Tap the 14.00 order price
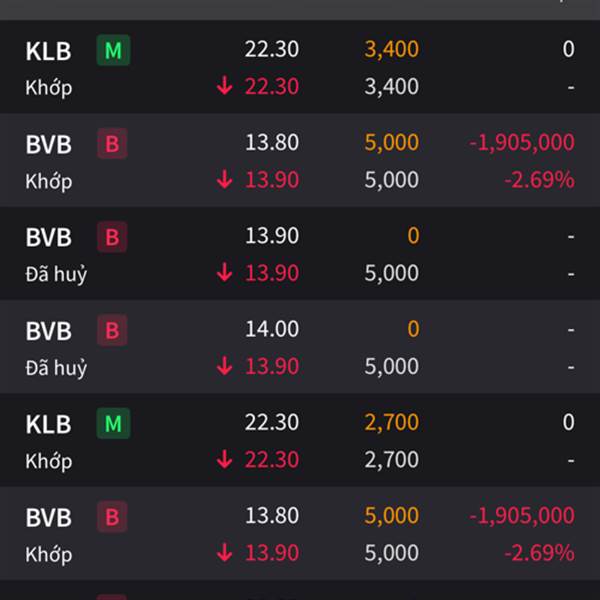Image resolution: width=600 pixels, height=600 pixels. [272, 329]
